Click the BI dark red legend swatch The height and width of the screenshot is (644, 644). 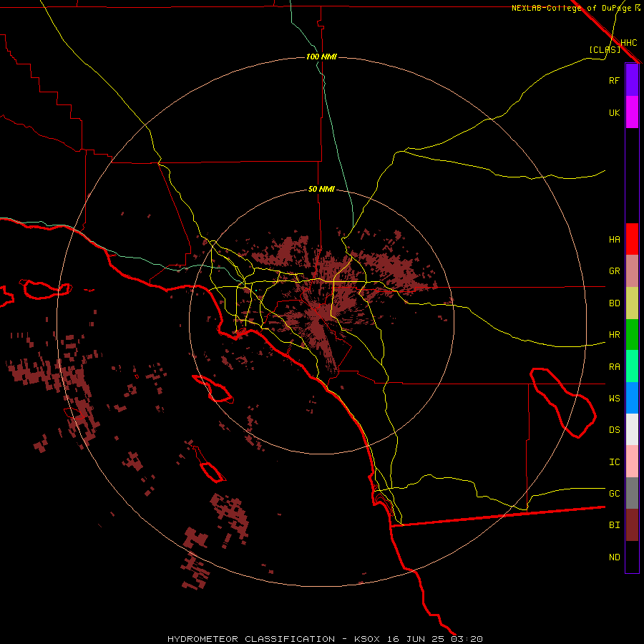pyautogui.click(x=632, y=525)
